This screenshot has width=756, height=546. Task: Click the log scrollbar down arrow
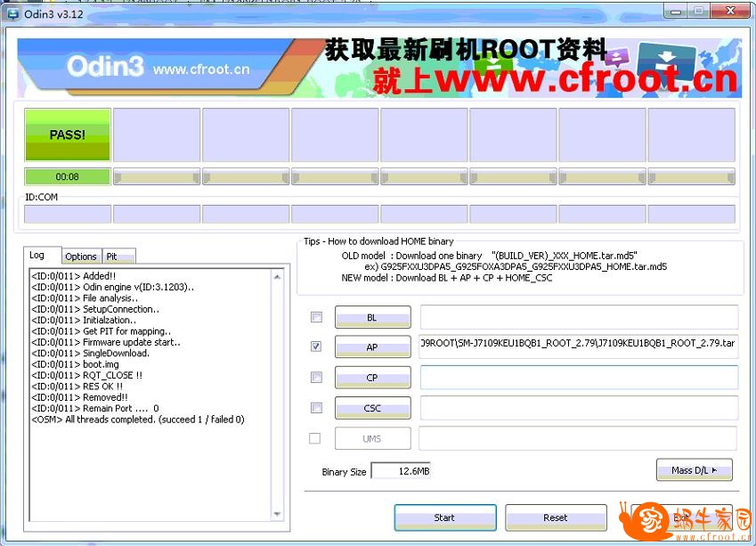point(277,514)
